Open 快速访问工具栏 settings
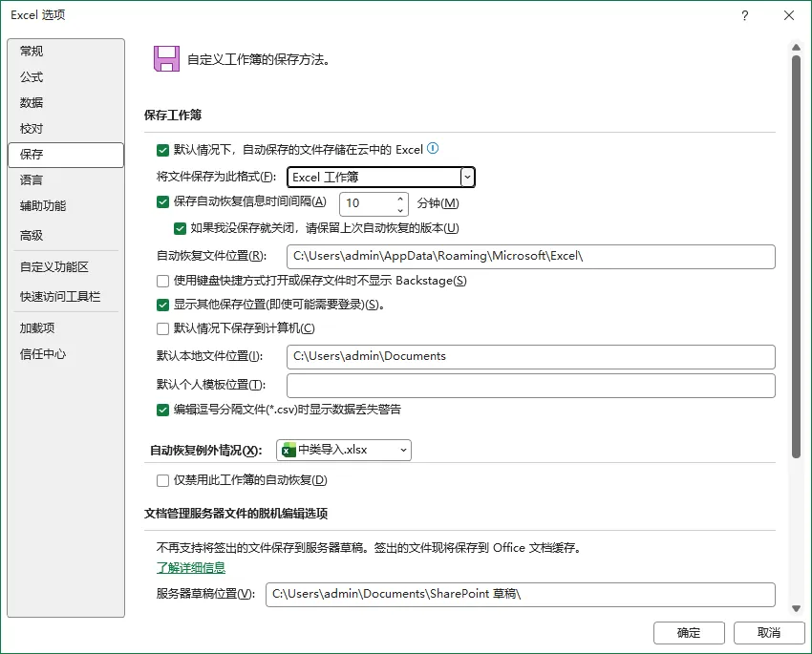The image size is (812, 654). (66, 297)
